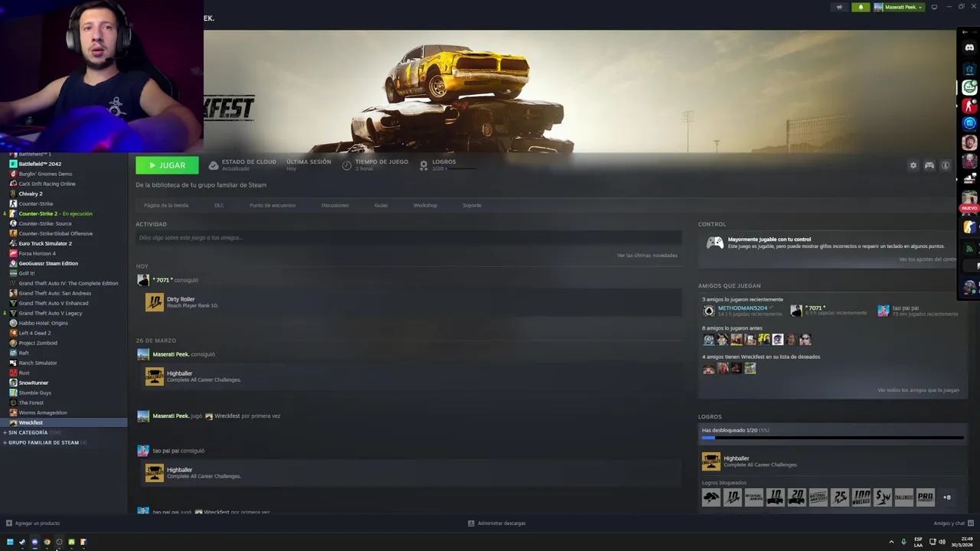980x551 pixels.
Task: Click the activity comment input field
Action: point(408,238)
